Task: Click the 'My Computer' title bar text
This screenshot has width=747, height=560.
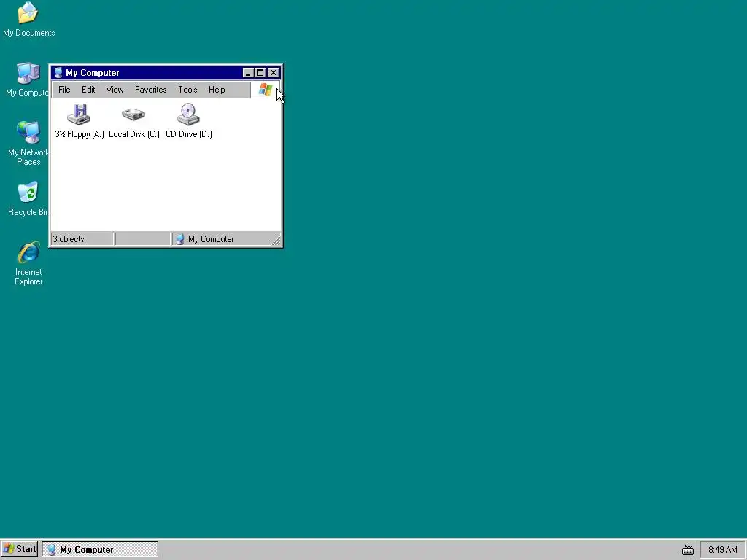Action: (x=93, y=73)
